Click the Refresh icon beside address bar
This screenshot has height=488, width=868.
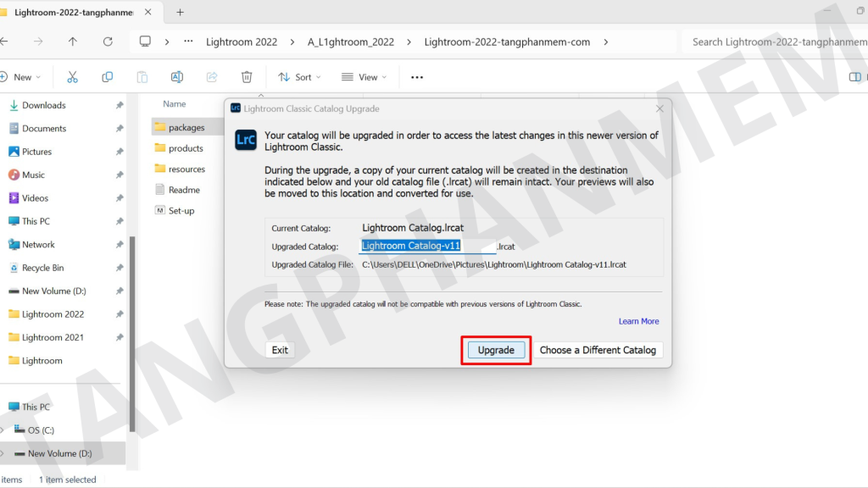108,42
